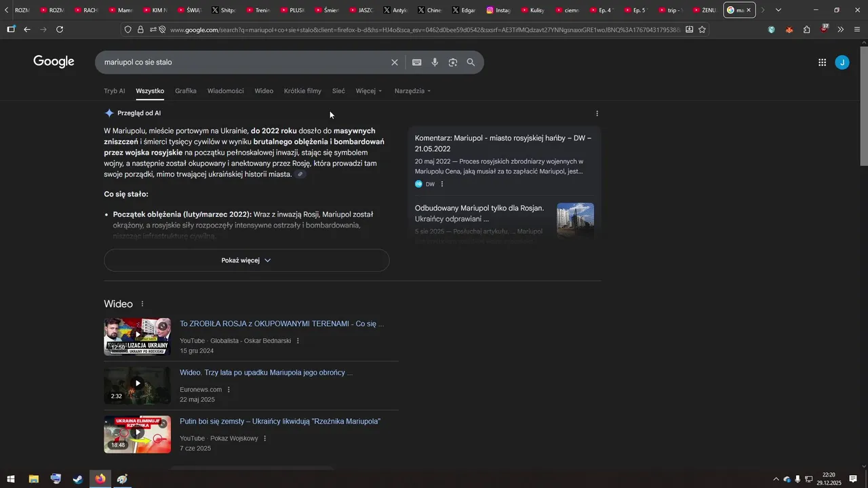
Task: Show hidden system tray icons chevron
Action: [x=776, y=479]
